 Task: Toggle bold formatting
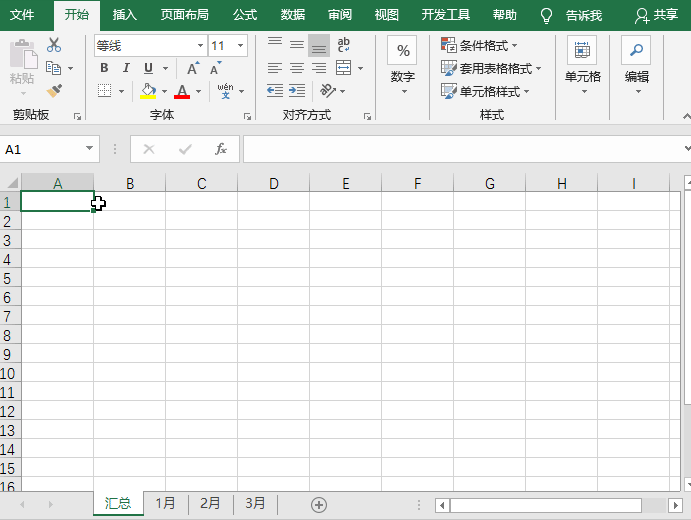[x=104, y=68]
